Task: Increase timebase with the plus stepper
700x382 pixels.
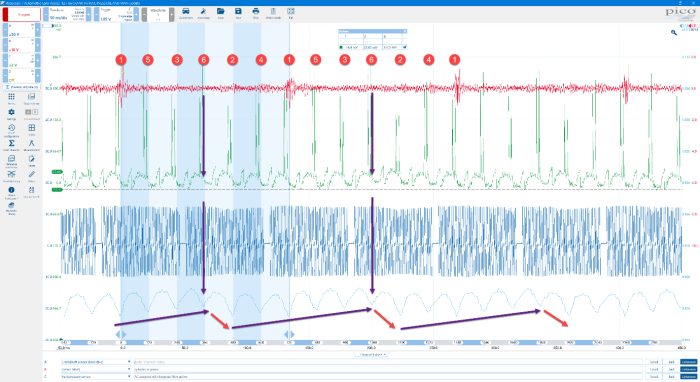Action: [88, 15]
